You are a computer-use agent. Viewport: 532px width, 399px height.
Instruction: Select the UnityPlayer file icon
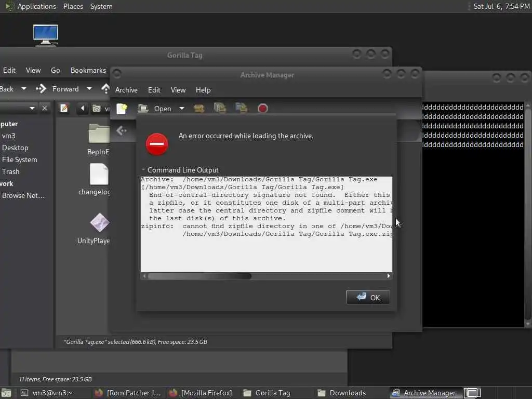(x=100, y=223)
